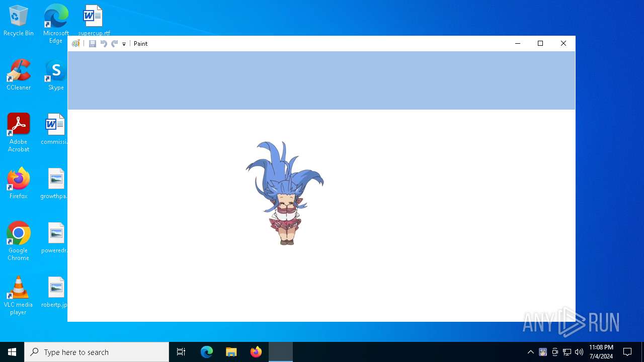Screen dimensions: 644x362
Task: Select the anime girl image on canvas
Action: click(285, 193)
